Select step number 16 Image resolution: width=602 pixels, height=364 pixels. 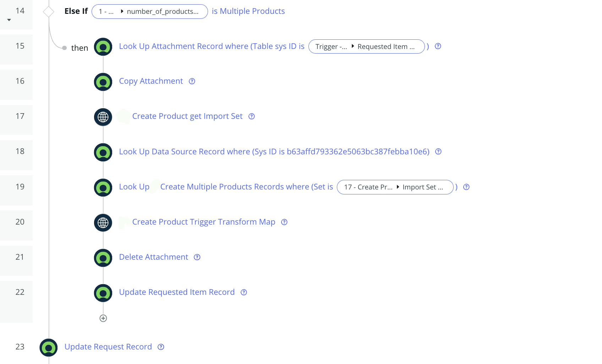(x=20, y=81)
